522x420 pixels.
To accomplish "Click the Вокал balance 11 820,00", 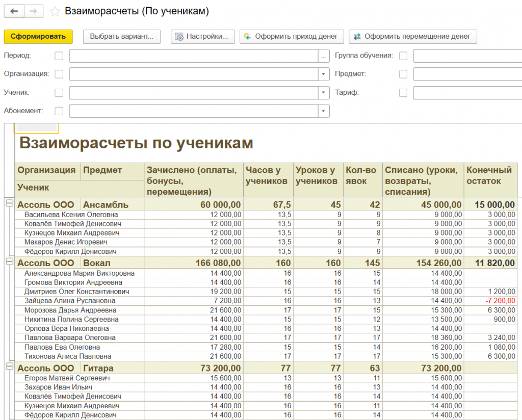I will click(x=495, y=263).
